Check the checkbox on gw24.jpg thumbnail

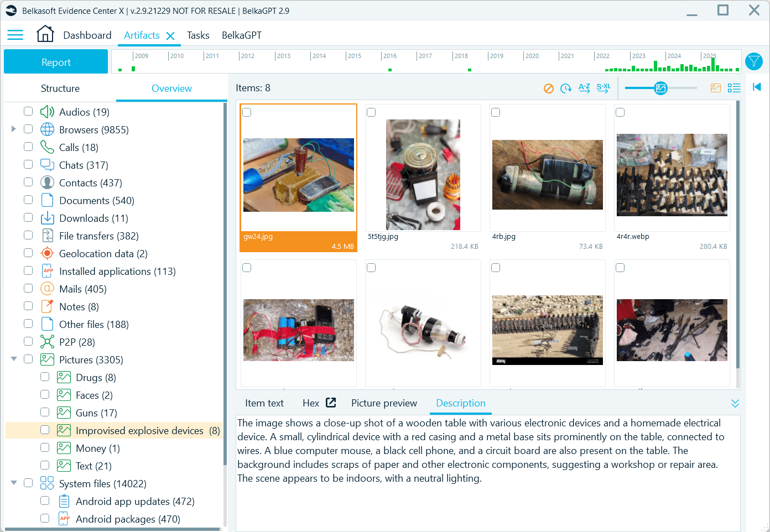point(247,112)
